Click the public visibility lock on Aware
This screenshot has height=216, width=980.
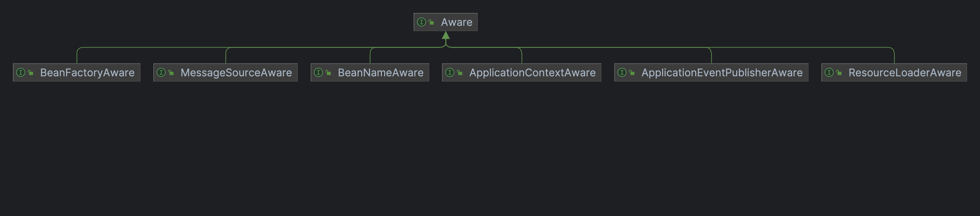tap(431, 22)
